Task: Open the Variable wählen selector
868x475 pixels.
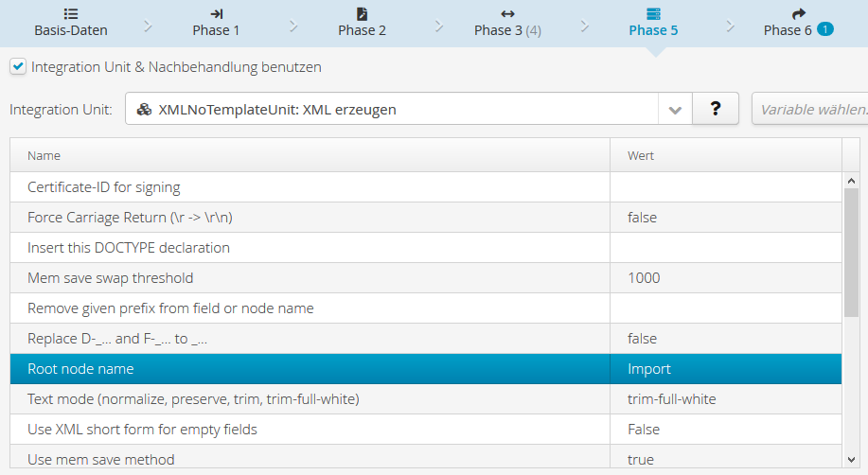Action: tap(811, 109)
